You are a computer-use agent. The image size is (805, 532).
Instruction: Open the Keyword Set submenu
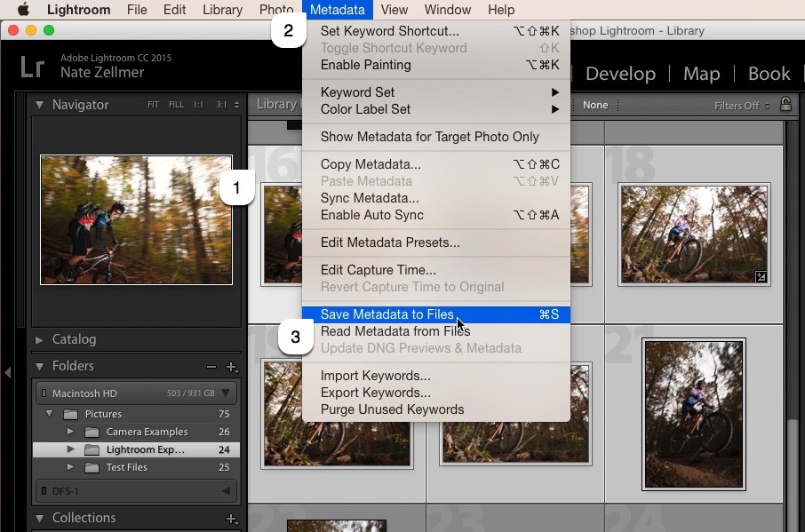pyautogui.click(x=436, y=92)
